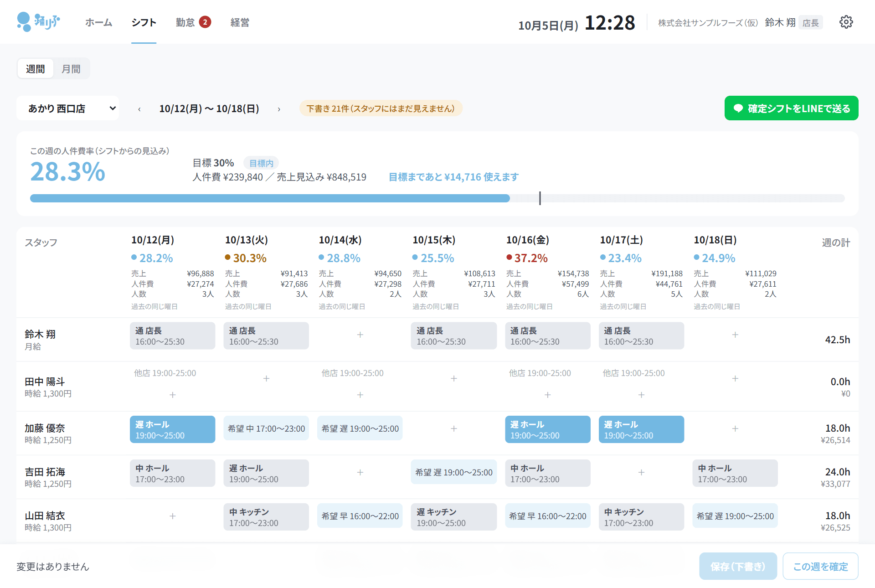Click 確定シフトをLINEで送る button

click(791, 108)
